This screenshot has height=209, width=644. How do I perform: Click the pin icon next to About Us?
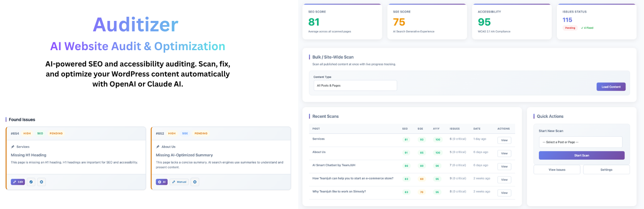coord(158,147)
